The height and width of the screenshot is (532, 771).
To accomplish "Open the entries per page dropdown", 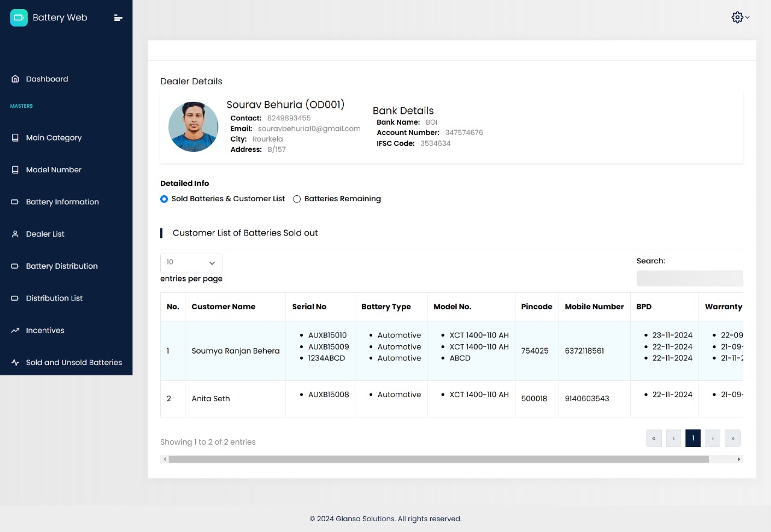I will (x=191, y=263).
